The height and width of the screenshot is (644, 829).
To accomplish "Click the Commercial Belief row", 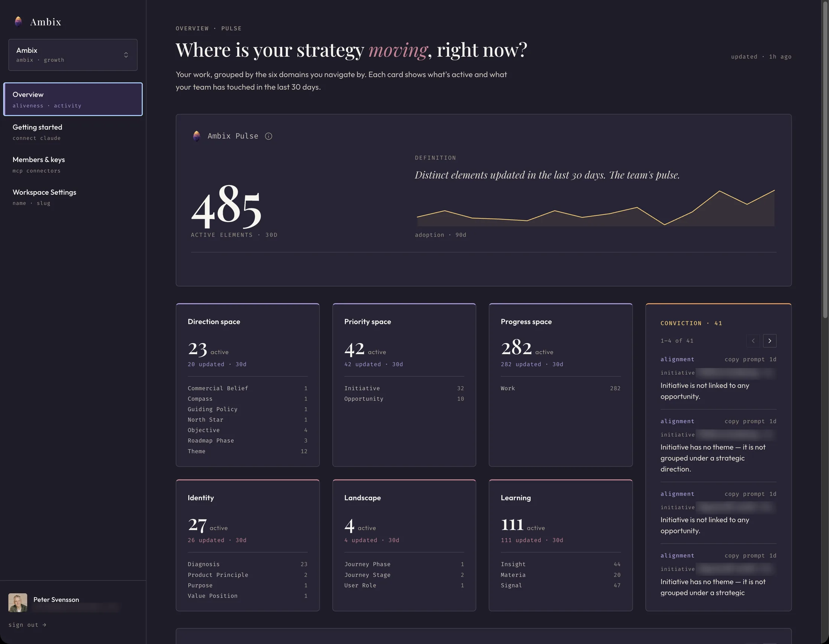I will [248, 388].
